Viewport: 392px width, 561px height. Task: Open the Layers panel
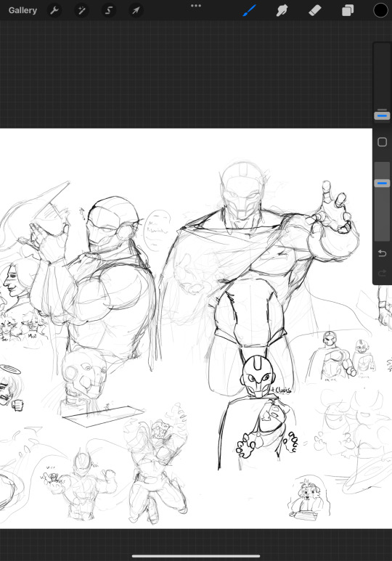click(348, 10)
